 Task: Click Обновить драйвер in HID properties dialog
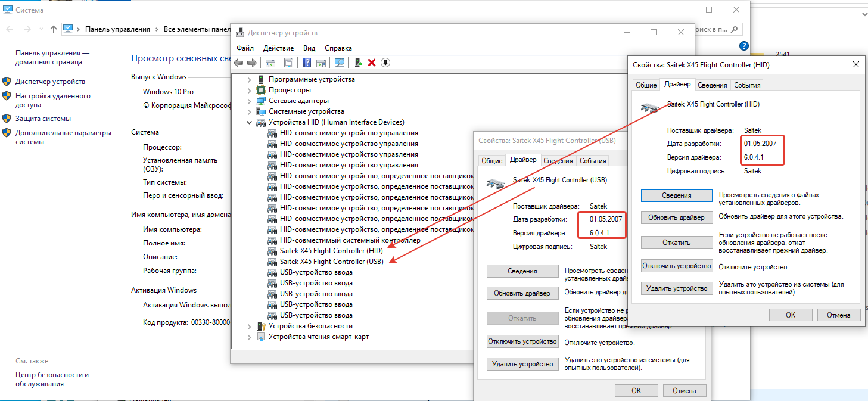677,217
